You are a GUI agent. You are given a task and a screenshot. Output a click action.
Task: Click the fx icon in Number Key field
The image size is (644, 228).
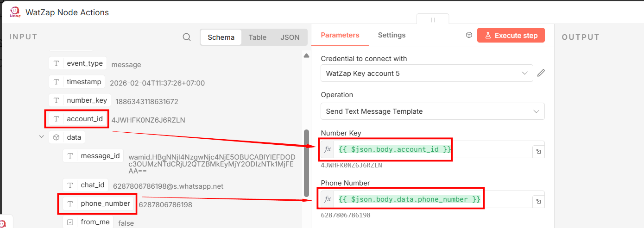pos(328,149)
